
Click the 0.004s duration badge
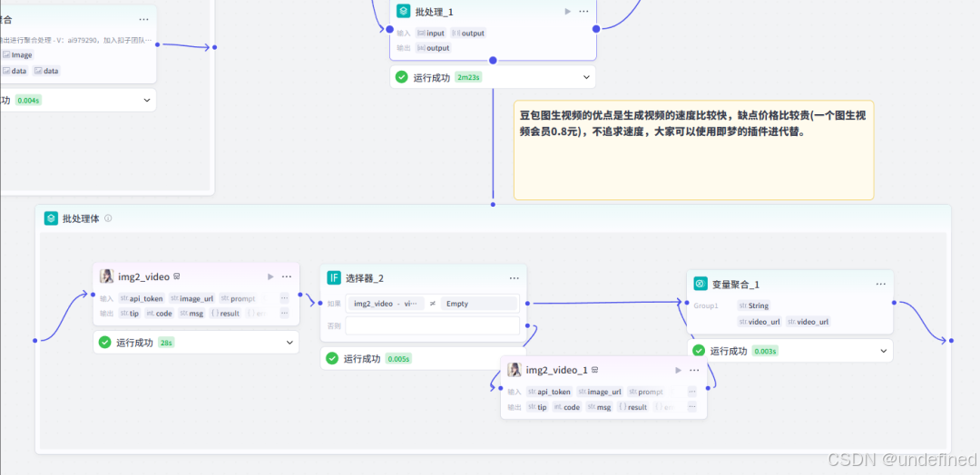point(29,100)
